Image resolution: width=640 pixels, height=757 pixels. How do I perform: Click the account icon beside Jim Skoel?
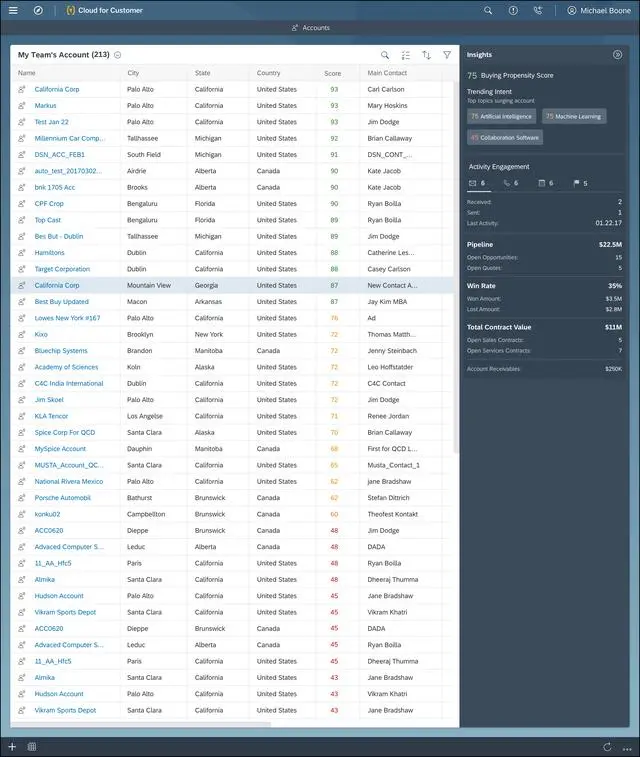22,400
